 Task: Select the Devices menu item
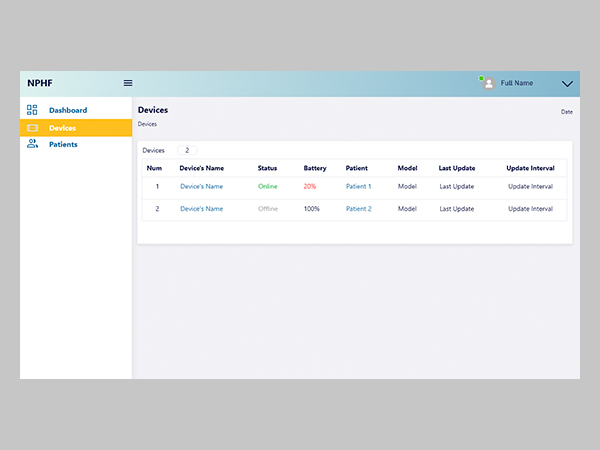coord(76,128)
